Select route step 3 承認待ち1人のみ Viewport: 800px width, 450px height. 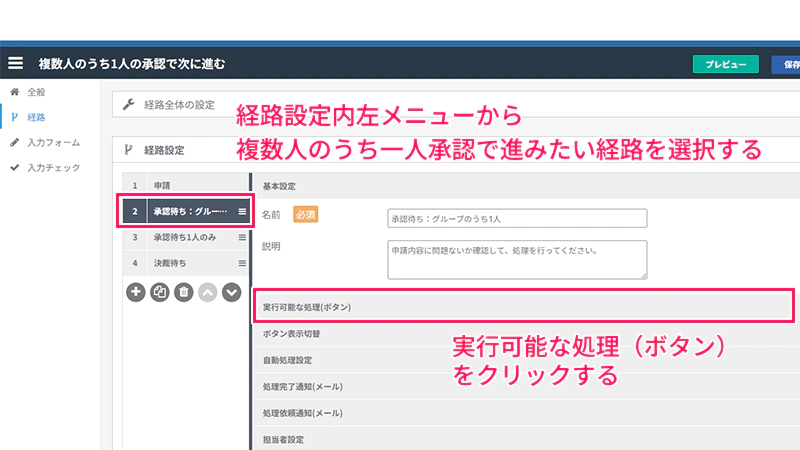tap(186, 237)
